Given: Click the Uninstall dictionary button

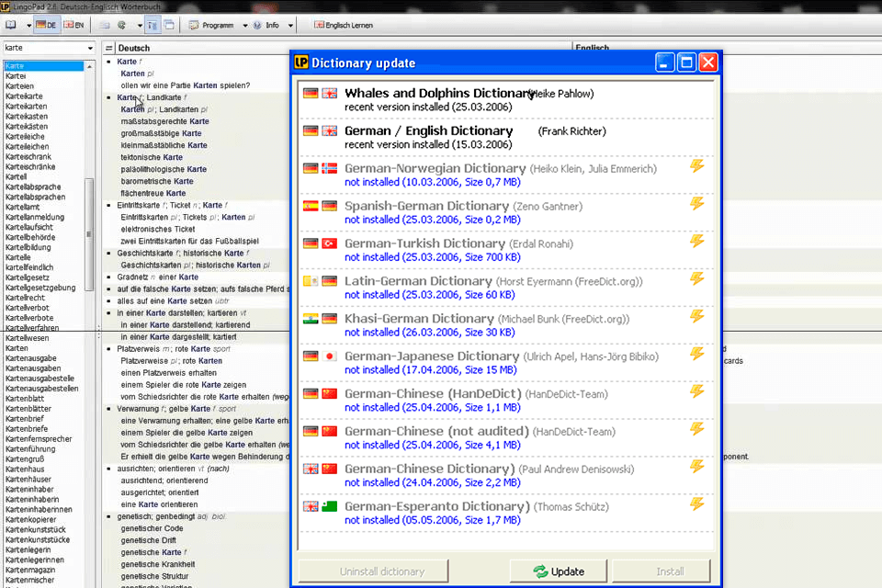Looking at the screenshot, I should (x=374, y=571).
